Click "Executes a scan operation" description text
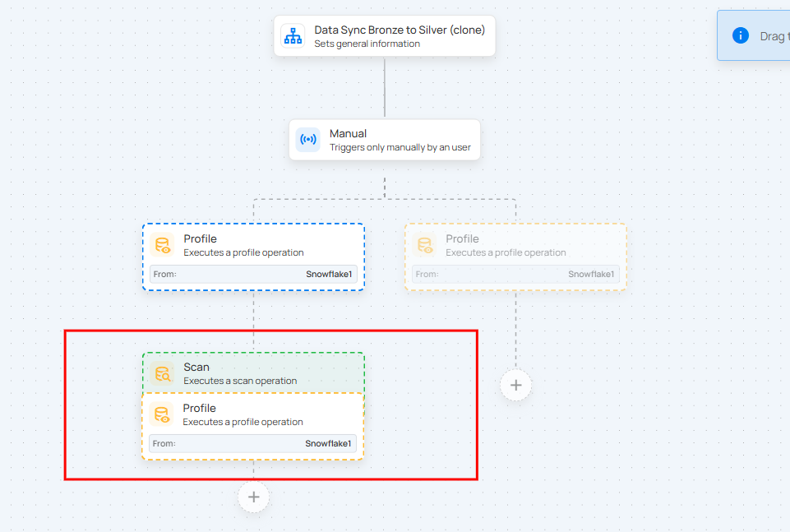 (240, 381)
